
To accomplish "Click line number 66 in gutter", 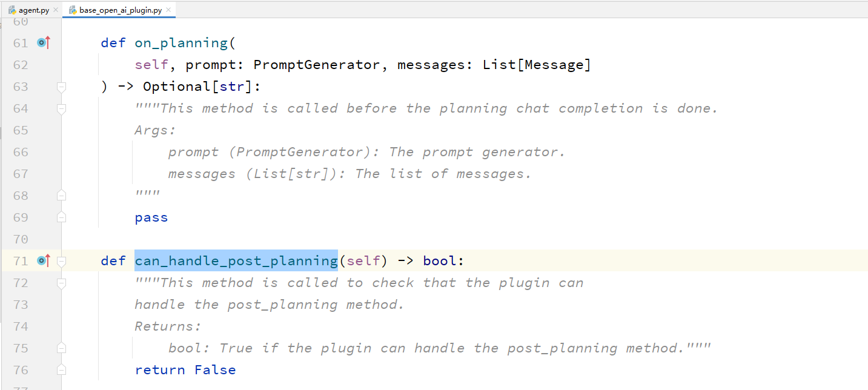I will [x=21, y=152].
